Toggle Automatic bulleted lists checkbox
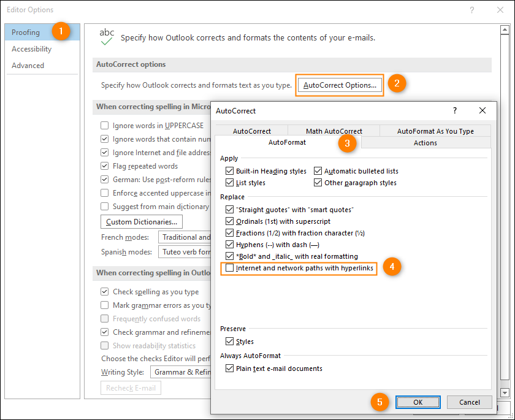 (x=318, y=170)
